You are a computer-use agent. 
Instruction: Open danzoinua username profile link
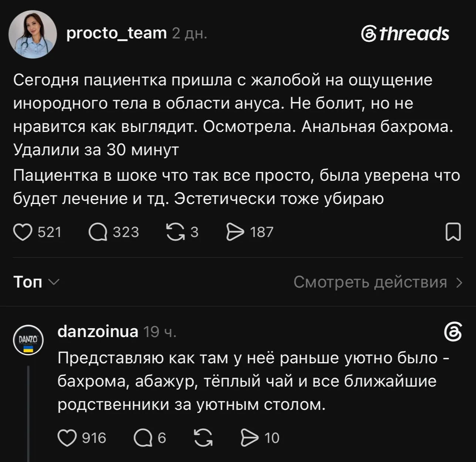click(x=98, y=332)
